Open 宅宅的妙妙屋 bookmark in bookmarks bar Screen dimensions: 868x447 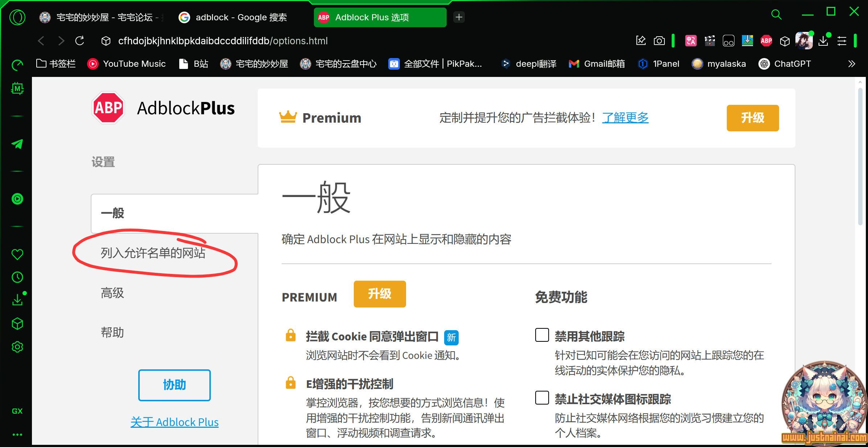[254, 64]
